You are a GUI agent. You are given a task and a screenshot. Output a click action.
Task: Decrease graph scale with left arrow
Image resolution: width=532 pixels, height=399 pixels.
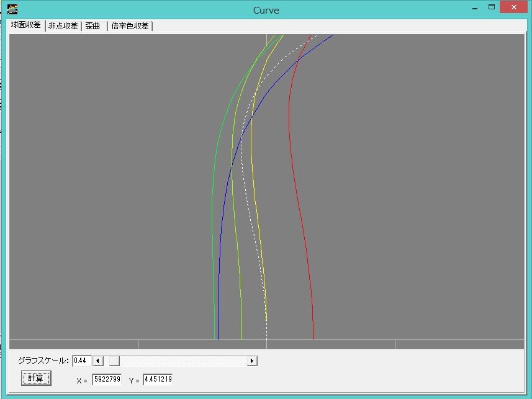tap(98, 361)
